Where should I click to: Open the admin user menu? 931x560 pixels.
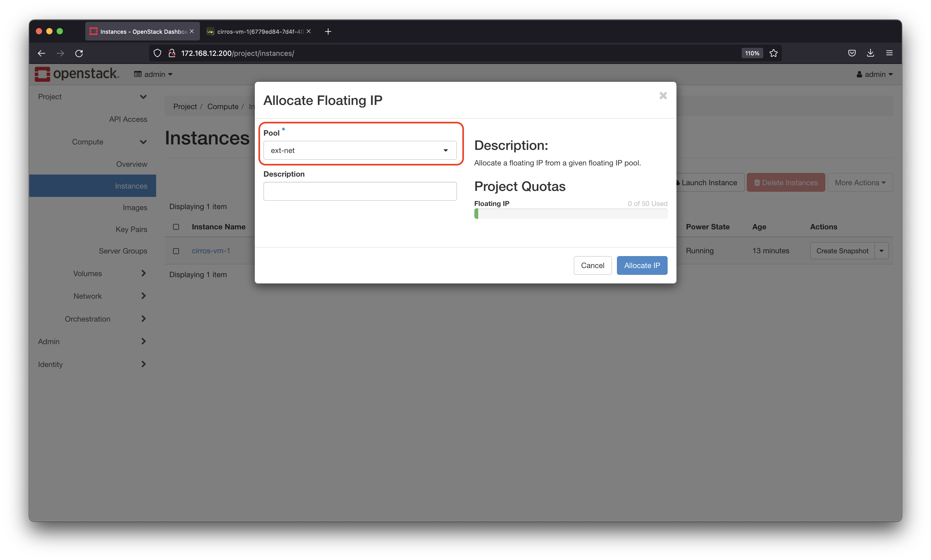pos(874,74)
